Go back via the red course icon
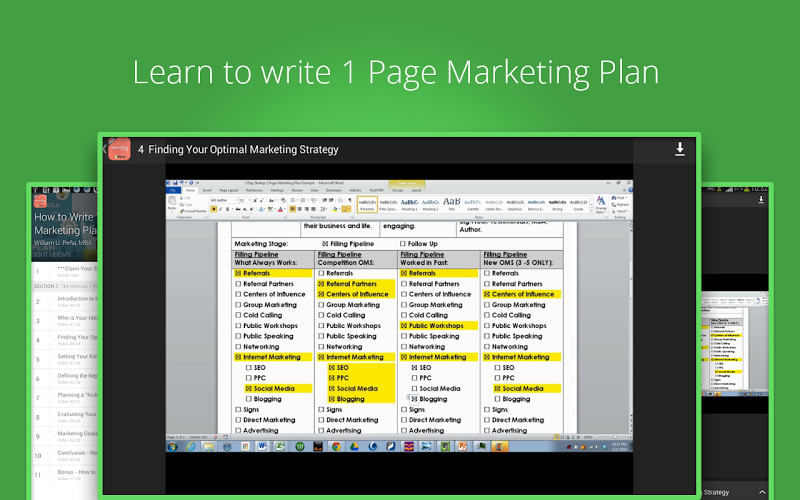 [119, 149]
